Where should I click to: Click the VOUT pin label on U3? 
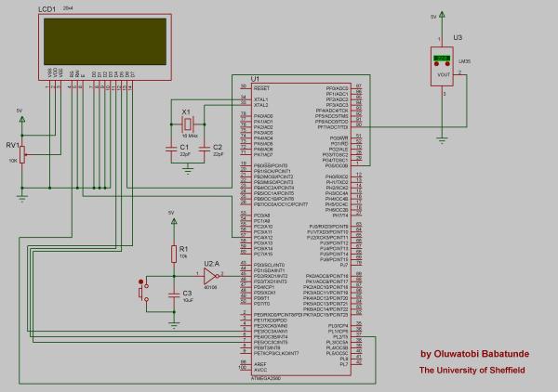pyautogui.click(x=444, y=74)
